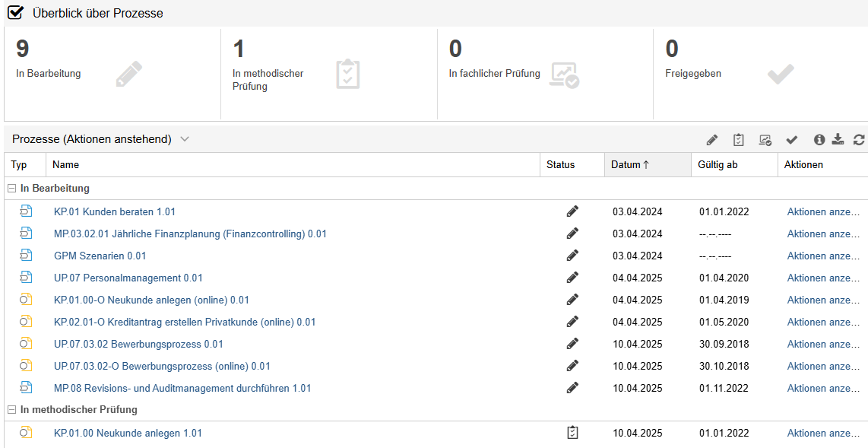Open MP.08 Revisions- und Auditmanagement link
Screen dimensions: 868x448
tap(182, 388)
